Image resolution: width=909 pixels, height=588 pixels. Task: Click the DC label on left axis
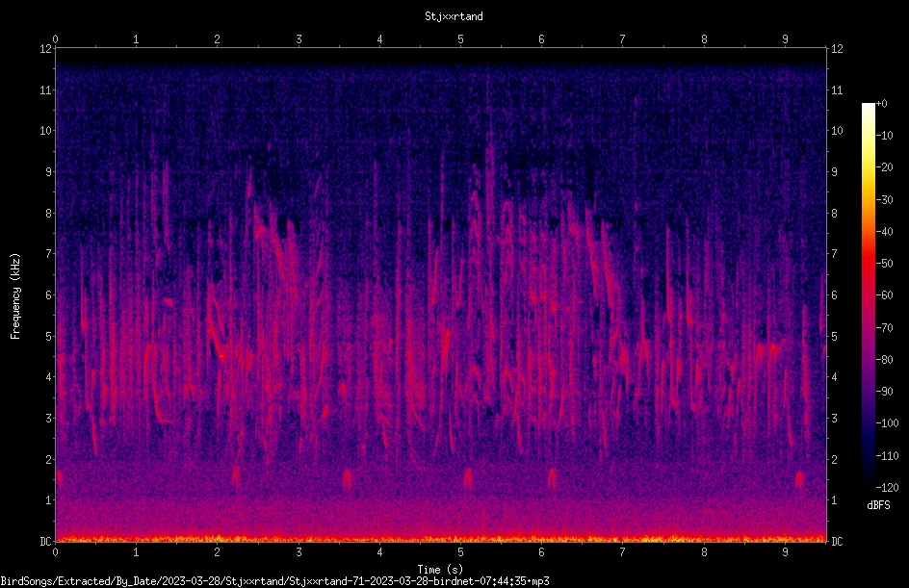click(x=46, y=541)
